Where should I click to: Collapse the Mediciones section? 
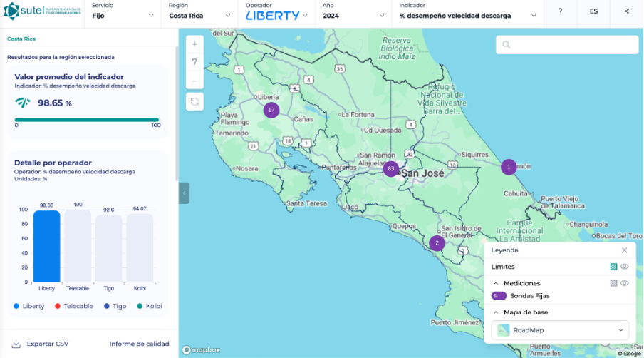(x=496, y=283)
